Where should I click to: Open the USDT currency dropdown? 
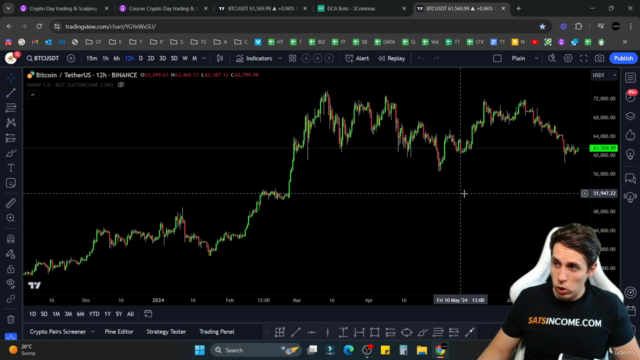click(x=604, y=75)
